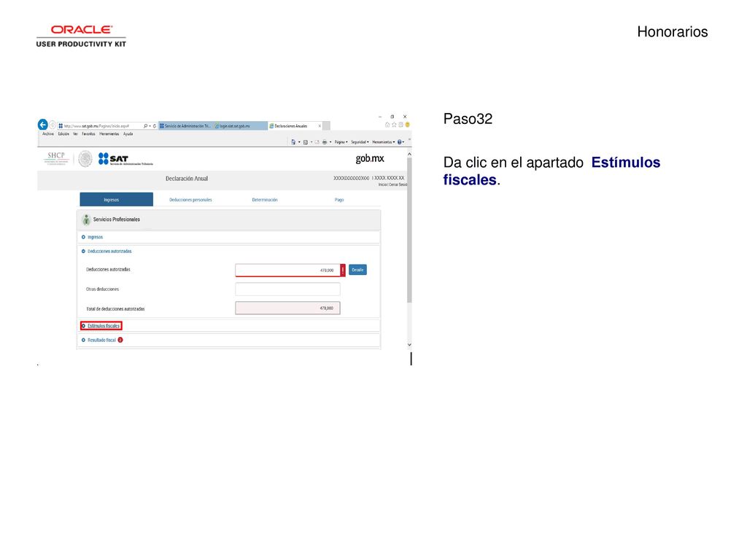Viewport: 747px width, 560px height.
Task: Click the page vertical scrollbar thumb
Action: pyautogui.click(x=409, y=230)
